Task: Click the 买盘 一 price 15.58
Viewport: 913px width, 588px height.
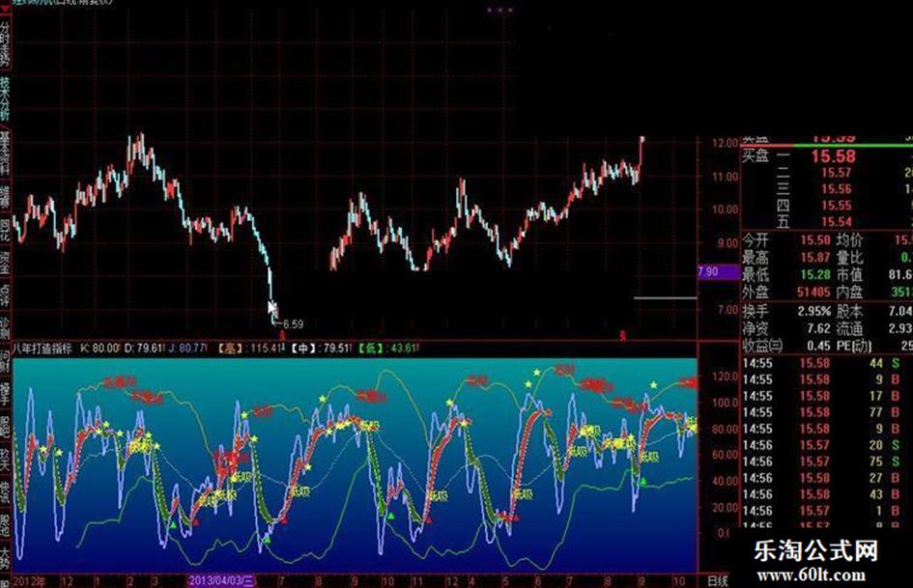Action: pyautogui.click(x=833, y=156)
